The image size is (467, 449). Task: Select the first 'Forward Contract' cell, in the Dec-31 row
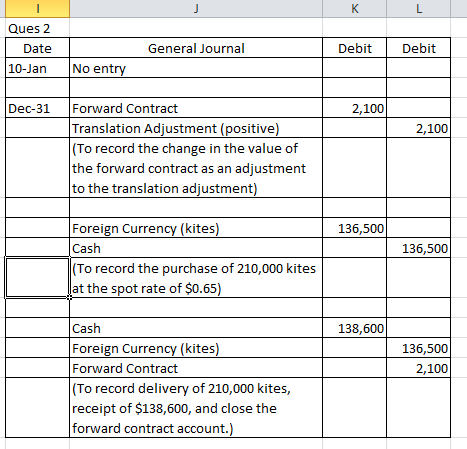[x=196, y=108]
